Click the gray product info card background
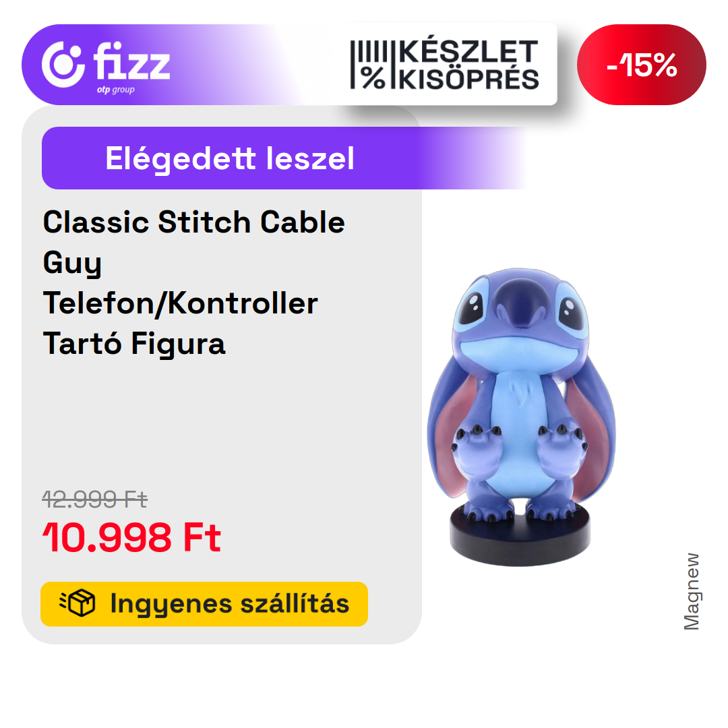The height and width of the screenshot is (728, 728). click(x=222, y=418)
